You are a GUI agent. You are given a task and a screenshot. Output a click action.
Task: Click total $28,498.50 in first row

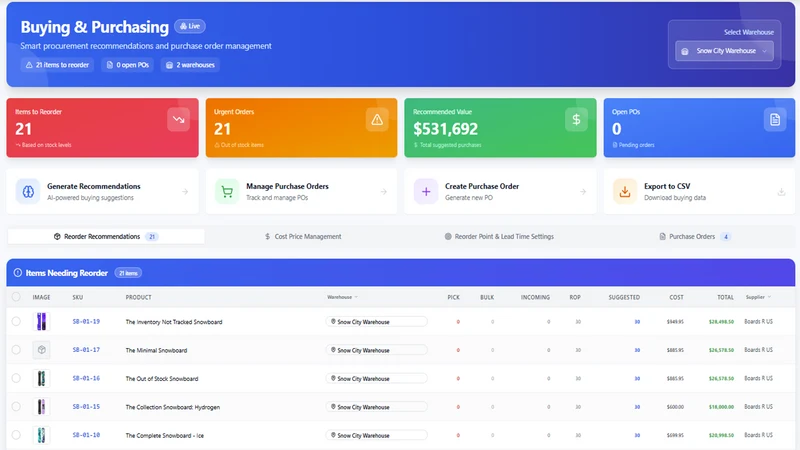(721, 321)
